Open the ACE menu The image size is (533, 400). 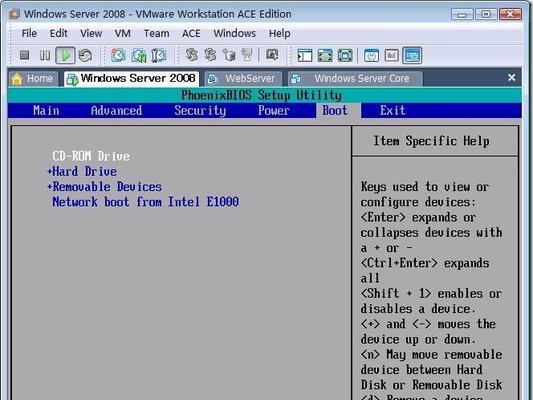pos(191,33)
